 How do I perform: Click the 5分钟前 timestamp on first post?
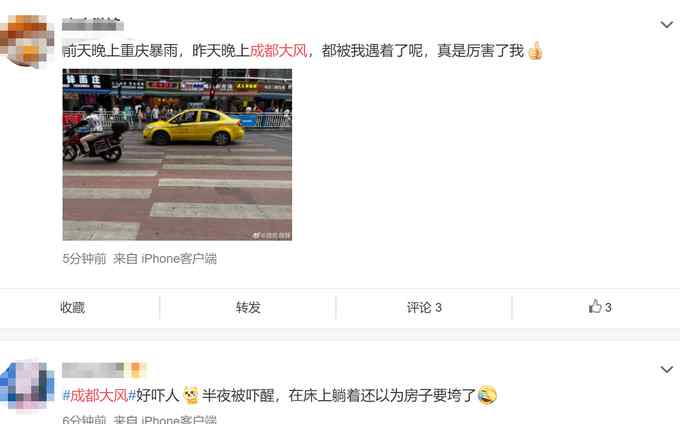click(85, 259)
